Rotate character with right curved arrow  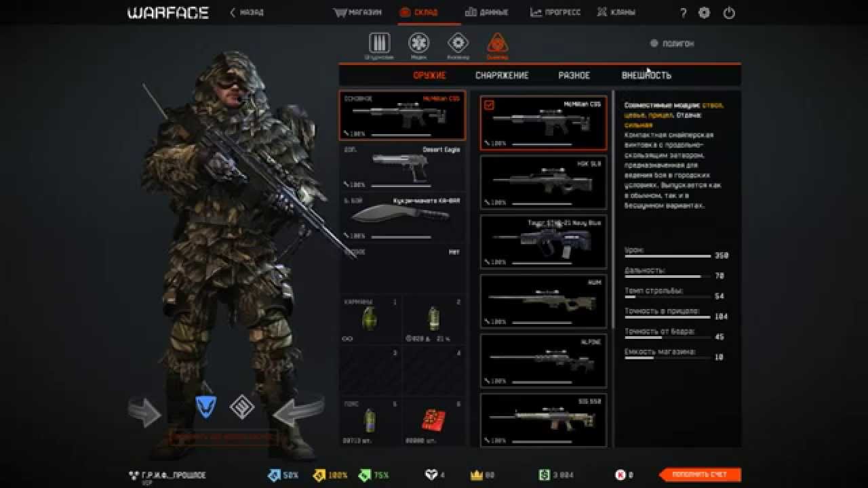click(x=298, y=411)
